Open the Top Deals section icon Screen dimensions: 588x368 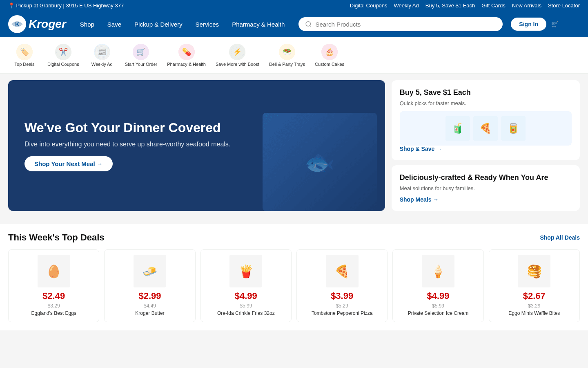click(24, 52)
